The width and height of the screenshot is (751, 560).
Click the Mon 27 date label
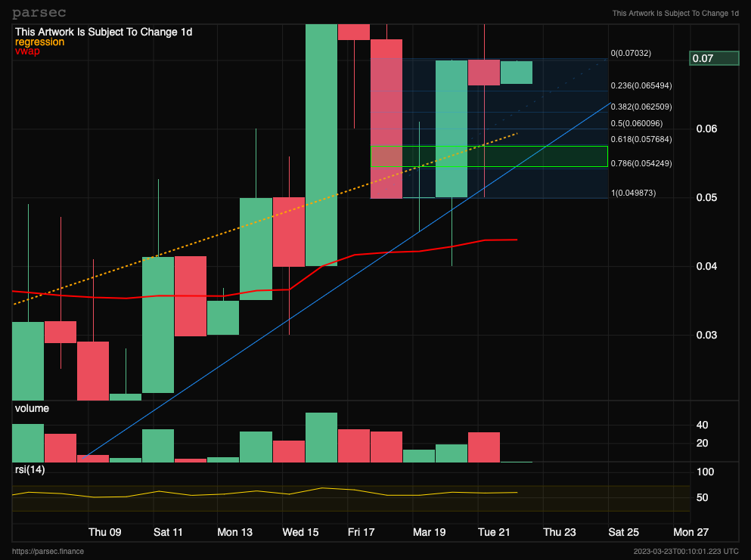pyautogui.click(x=690, y=532)
